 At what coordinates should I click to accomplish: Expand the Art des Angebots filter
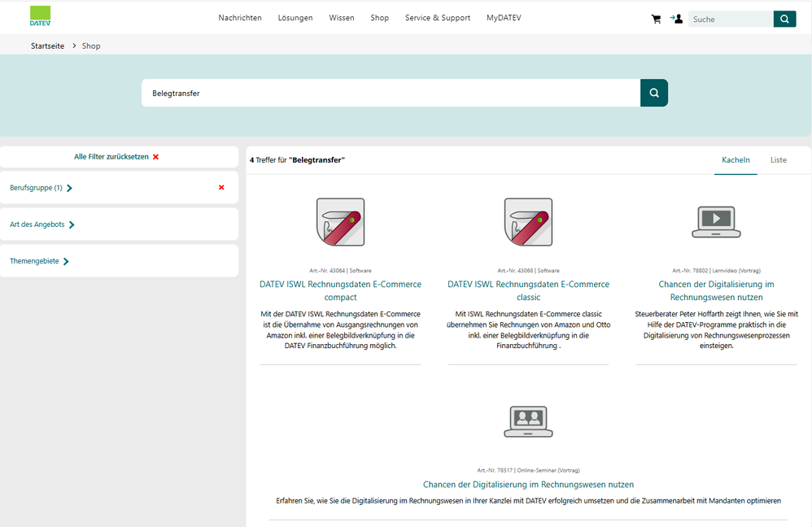click(x=42, y=224)
